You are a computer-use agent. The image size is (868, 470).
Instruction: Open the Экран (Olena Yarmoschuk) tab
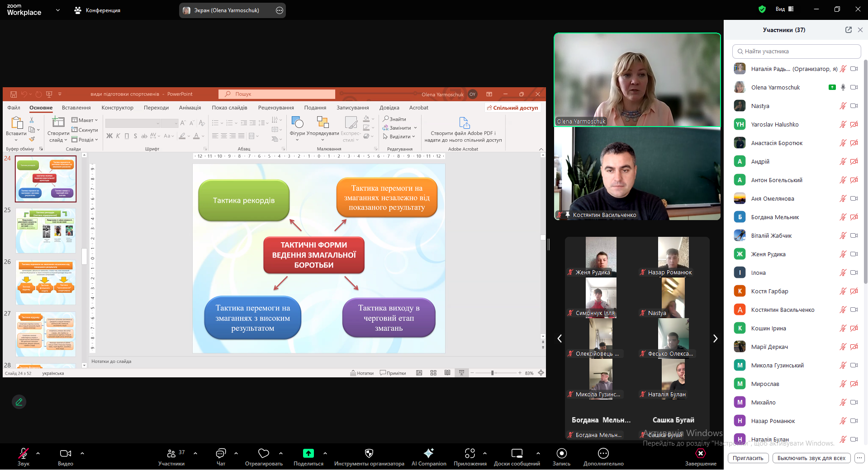click(x=226, y=10)
